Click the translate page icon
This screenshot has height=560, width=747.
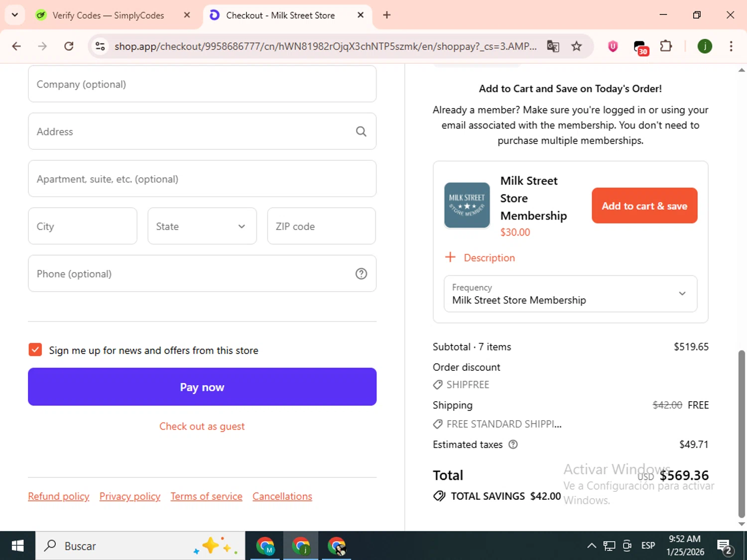point(553,46)
